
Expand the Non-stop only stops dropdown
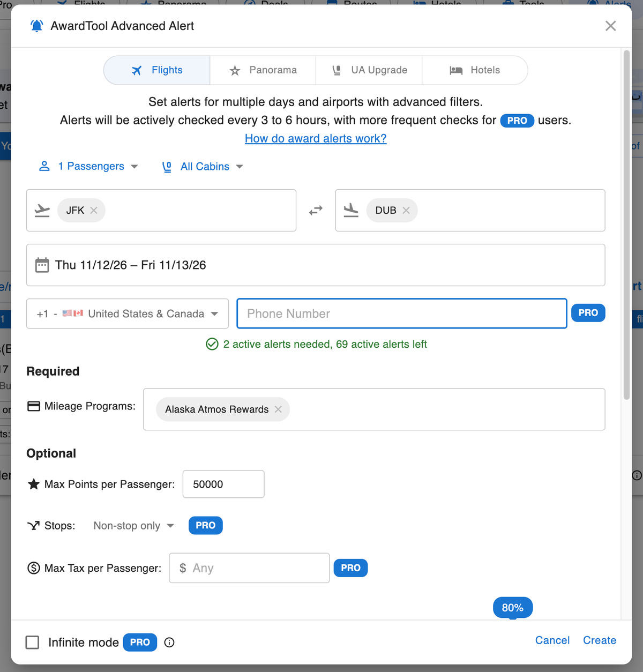133,525
